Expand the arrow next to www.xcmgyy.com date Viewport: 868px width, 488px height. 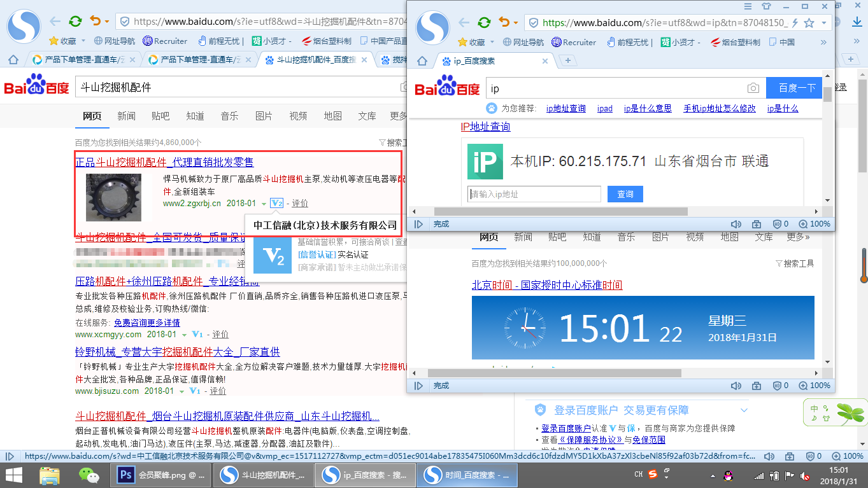185,335
